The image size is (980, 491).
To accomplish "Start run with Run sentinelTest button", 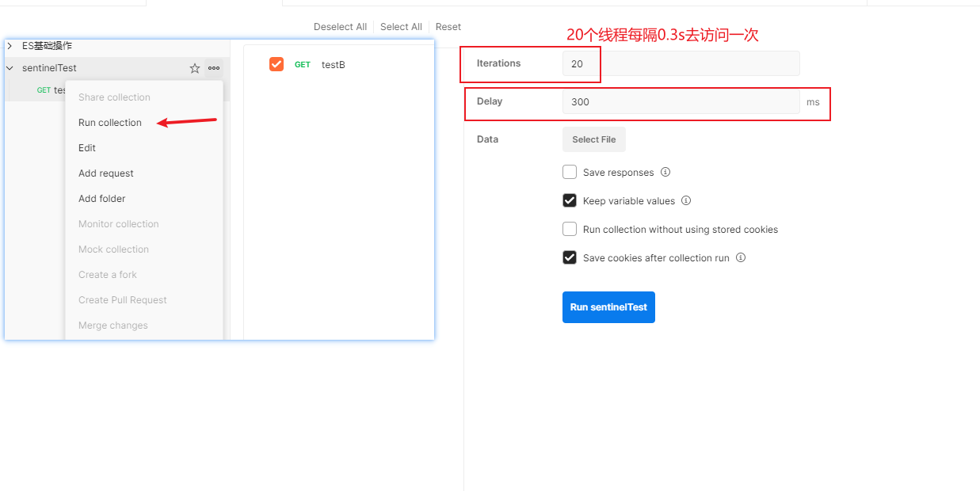I will [x=608, y=307].
